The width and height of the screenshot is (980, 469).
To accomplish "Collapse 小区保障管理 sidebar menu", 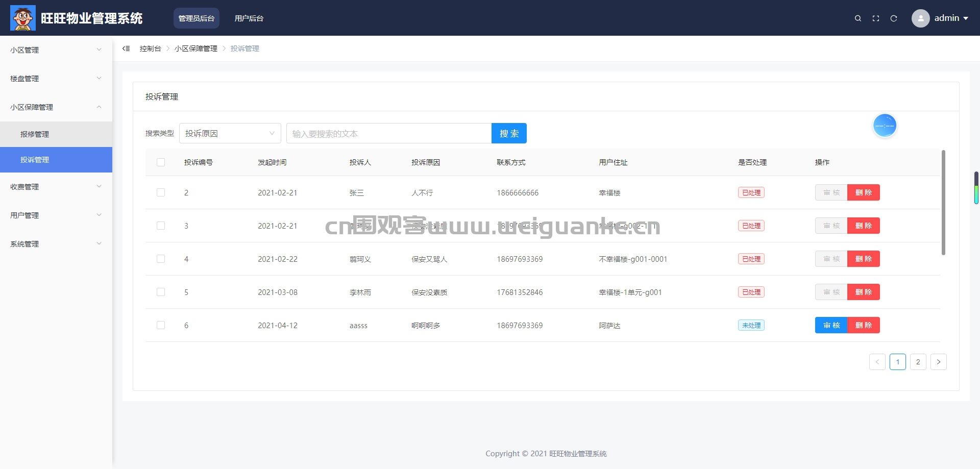I will (x=56, y=107).
